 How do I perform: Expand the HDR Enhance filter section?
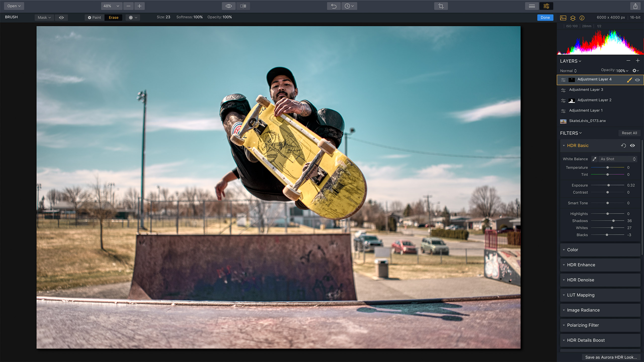click(581, 265)
